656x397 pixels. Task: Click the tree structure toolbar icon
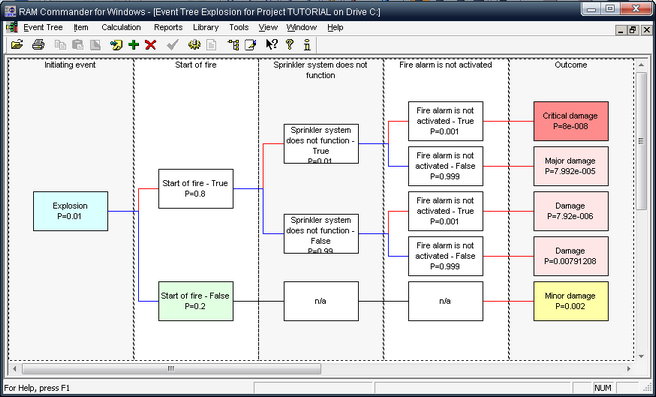[x=233, y=44]
